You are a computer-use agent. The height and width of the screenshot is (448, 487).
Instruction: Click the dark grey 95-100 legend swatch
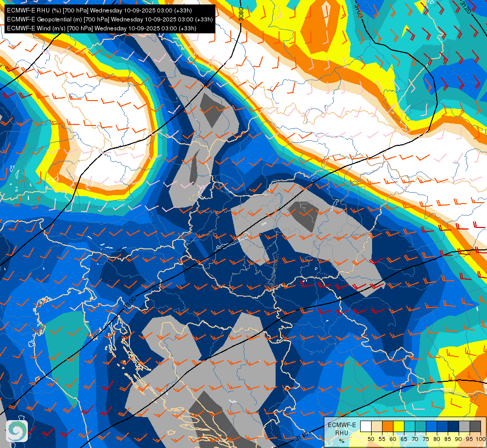(475, 426)
